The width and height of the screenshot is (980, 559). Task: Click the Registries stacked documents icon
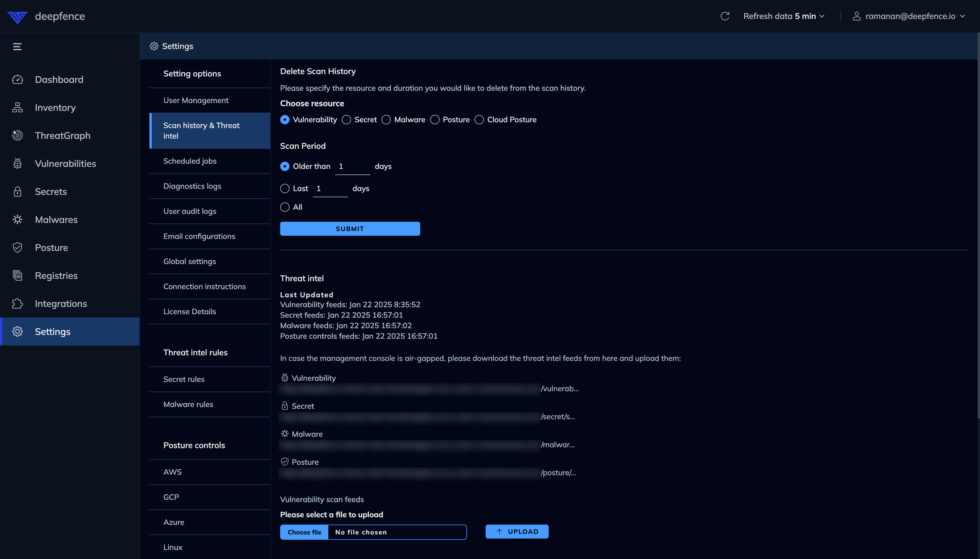pyautogui.click(x=17, y=276)
